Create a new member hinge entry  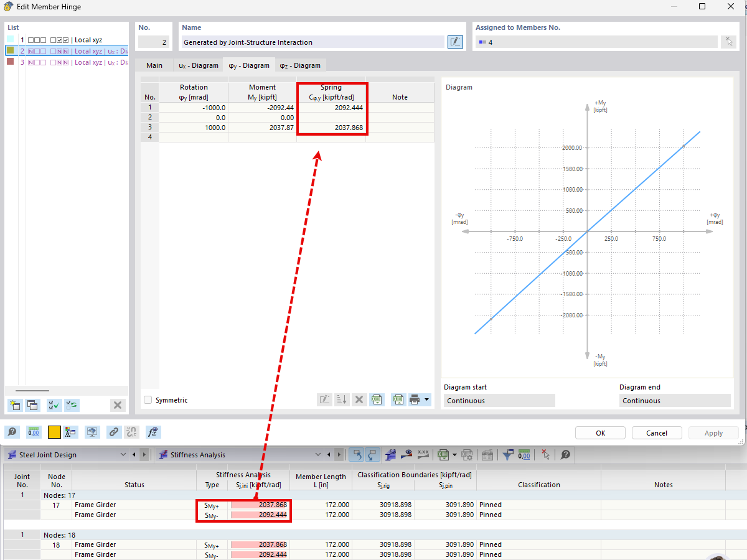pyautogui.click(x=14, y=405)
